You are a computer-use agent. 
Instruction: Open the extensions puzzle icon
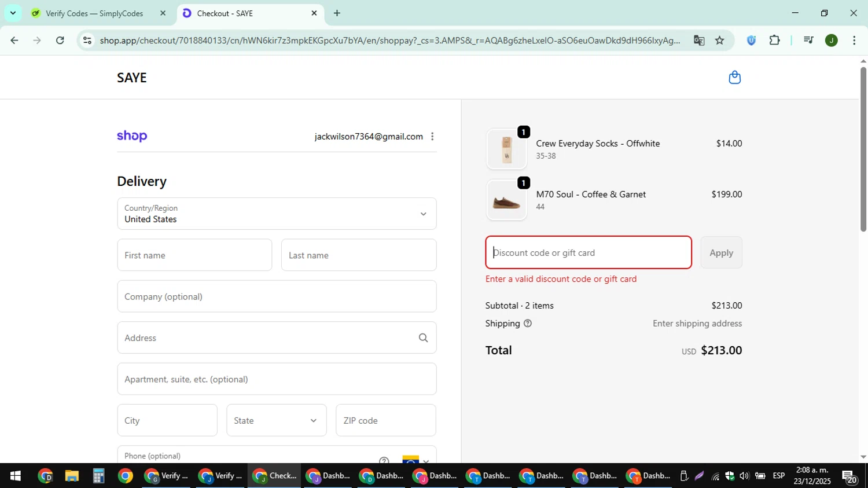pos(774,41)
